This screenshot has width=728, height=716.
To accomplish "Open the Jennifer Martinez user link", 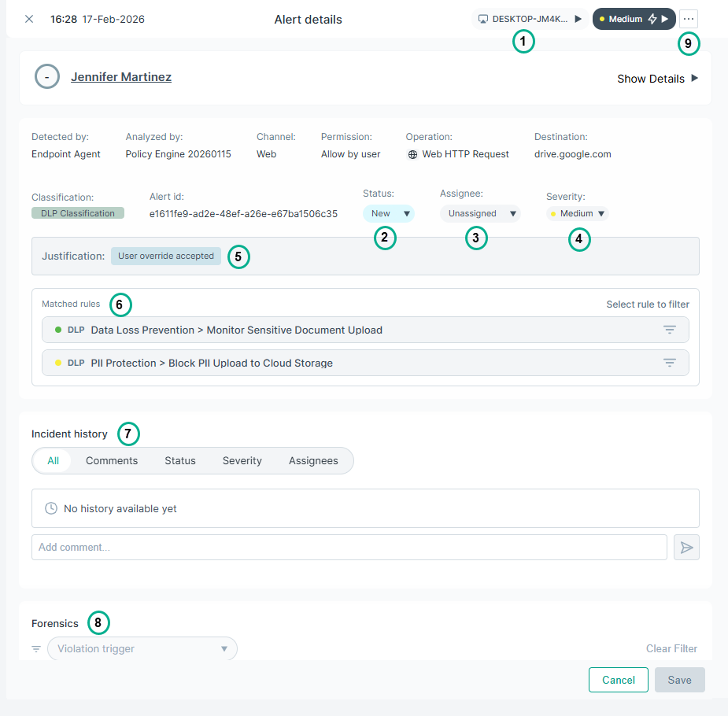I will pos(121,77).
